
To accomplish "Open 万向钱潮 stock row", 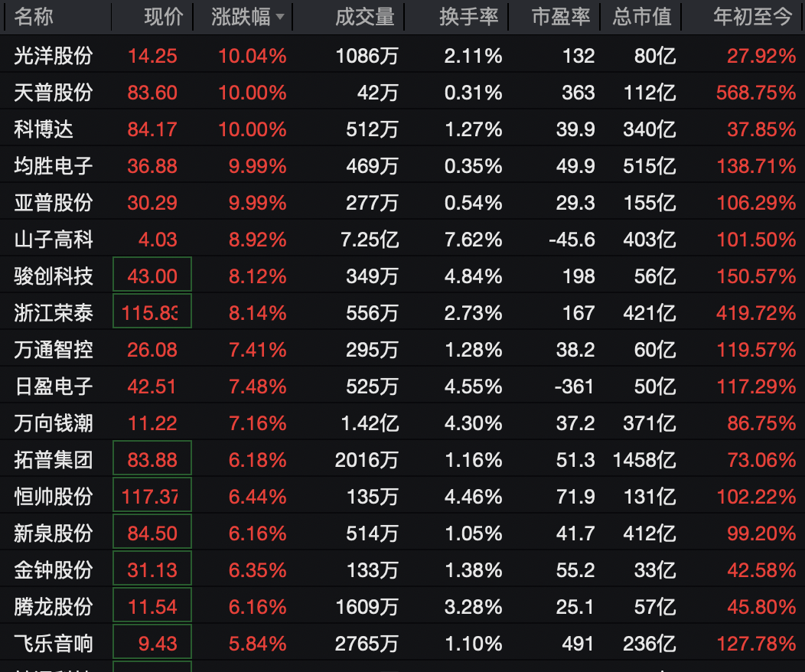I will click(x=53, y=423).
